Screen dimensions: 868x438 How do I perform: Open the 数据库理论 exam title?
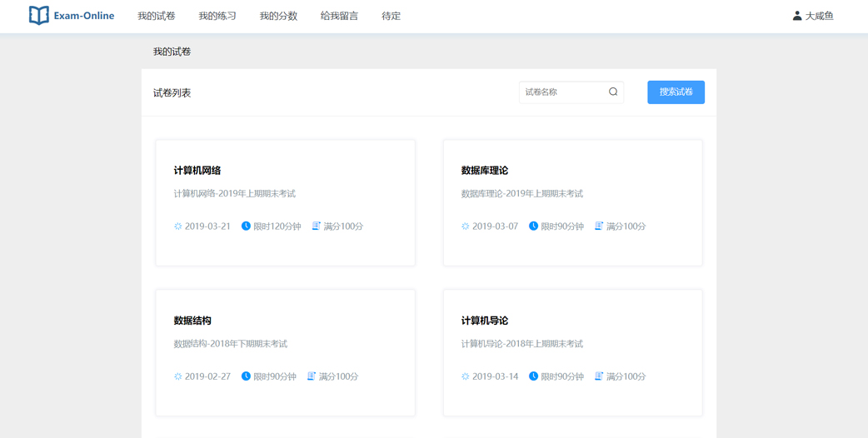coord(485,171)
